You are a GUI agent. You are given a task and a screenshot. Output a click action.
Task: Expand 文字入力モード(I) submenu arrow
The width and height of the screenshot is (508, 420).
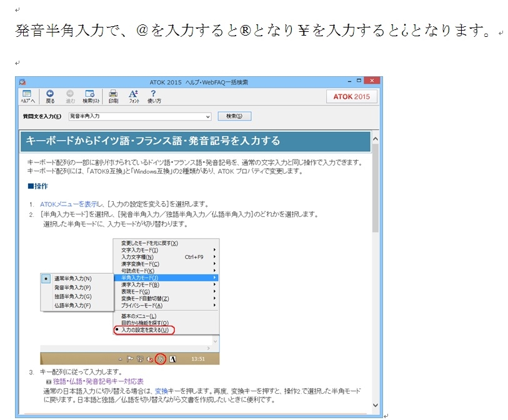(x=214, y=250)
